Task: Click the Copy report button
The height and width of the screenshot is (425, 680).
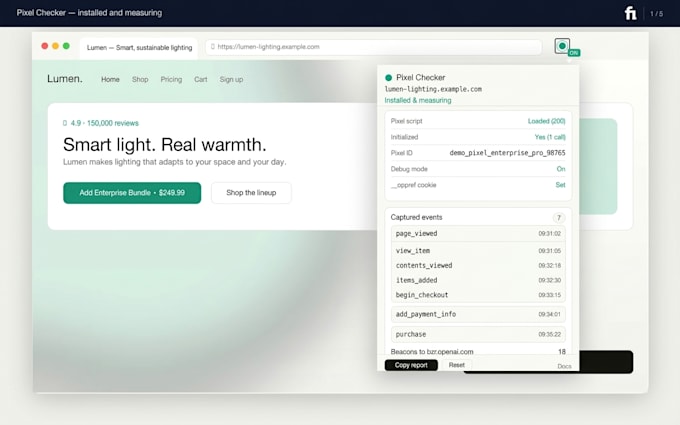Action: click(411, 365)
